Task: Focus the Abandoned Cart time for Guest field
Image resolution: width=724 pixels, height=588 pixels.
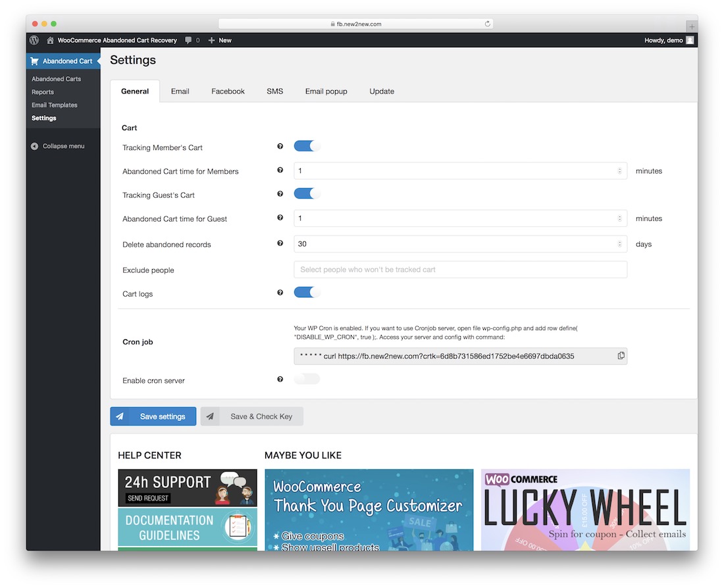Action: pyautogui.click(x=460, y=218)
